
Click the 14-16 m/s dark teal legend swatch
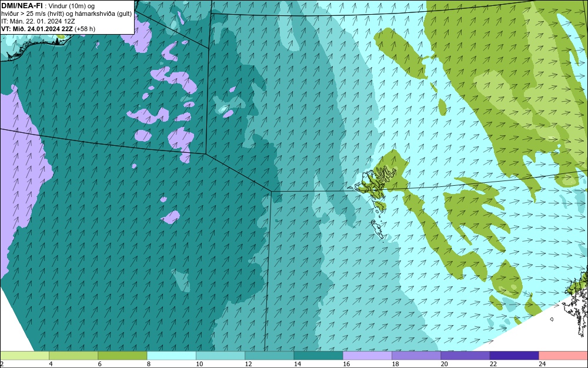(x=318, y=356)
